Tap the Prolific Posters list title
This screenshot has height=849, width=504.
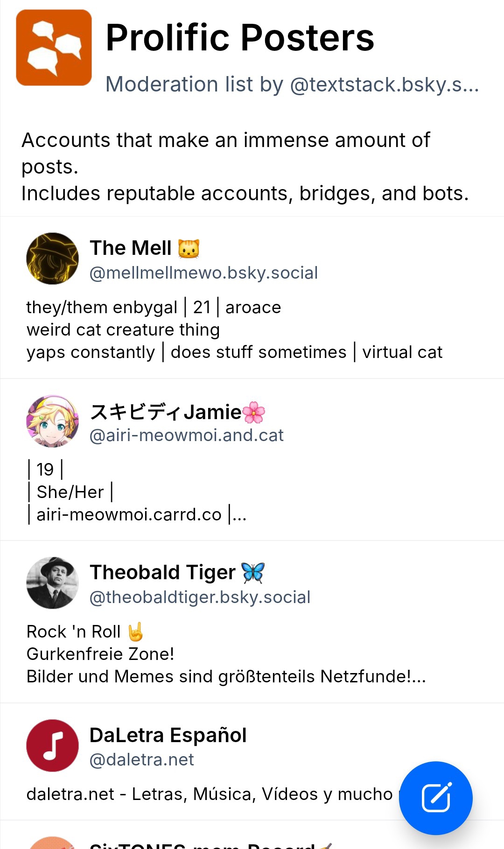pyautogui.click(x=240, y=37)
